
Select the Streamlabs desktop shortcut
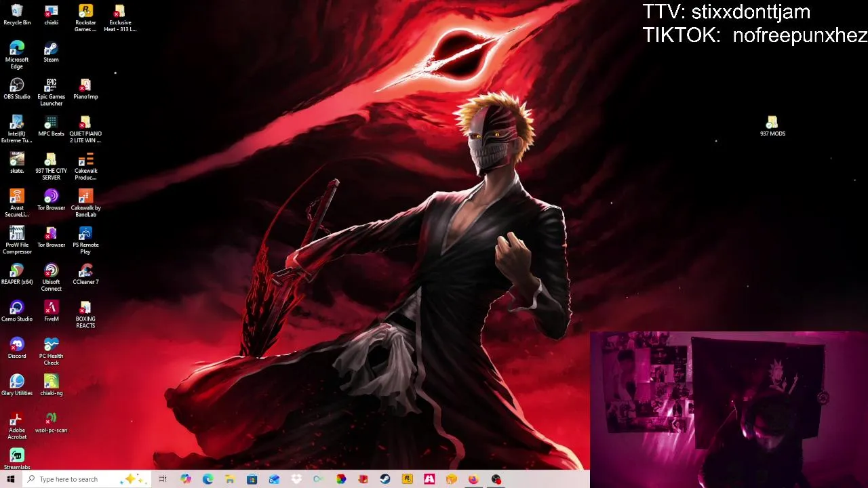pyautogui.click(x=17, y=460)
